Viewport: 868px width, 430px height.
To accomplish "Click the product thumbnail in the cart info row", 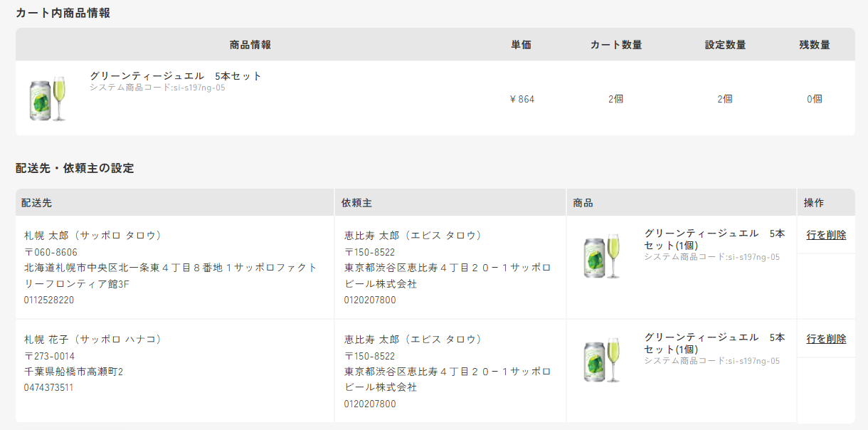I will (48, 98).
